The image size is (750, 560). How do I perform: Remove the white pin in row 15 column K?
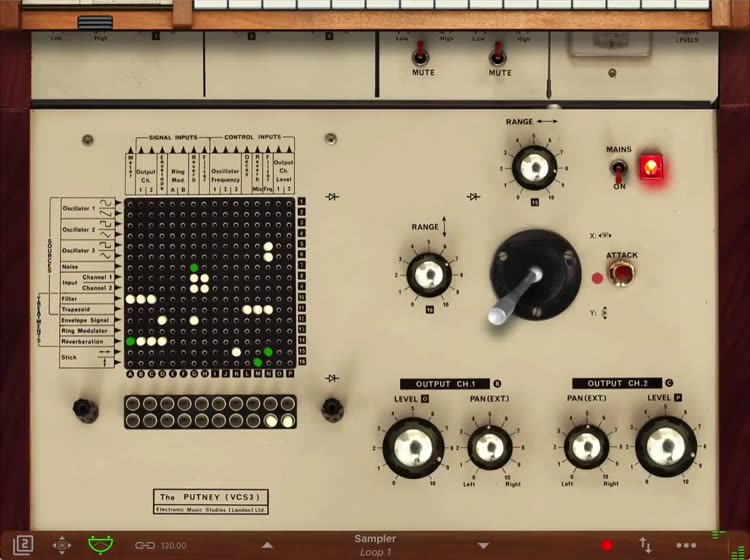point(236,352)
